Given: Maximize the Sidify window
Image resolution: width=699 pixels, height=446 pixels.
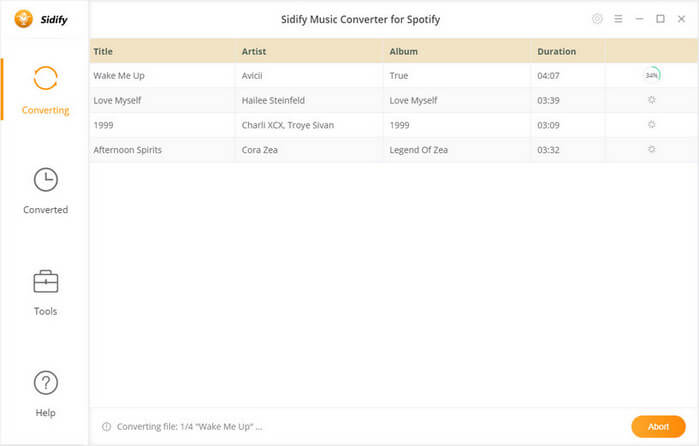Looking at the screenshot, I should point(660,19).
